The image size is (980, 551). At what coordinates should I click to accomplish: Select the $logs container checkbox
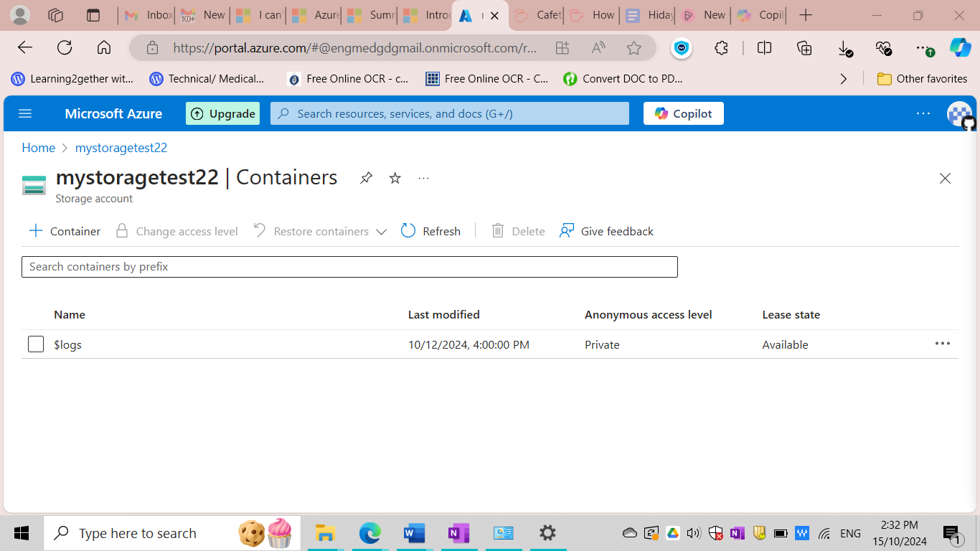[35, 344]
